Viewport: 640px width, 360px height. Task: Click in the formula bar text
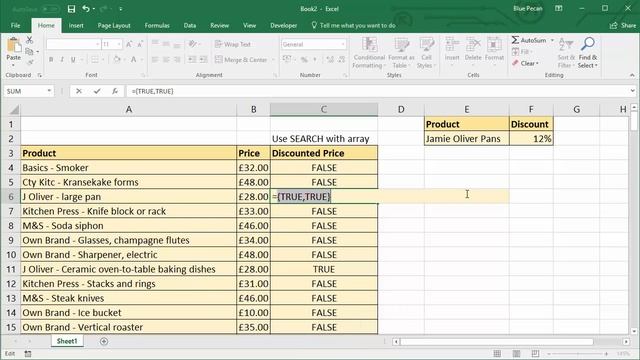click(x=153, y=91)
